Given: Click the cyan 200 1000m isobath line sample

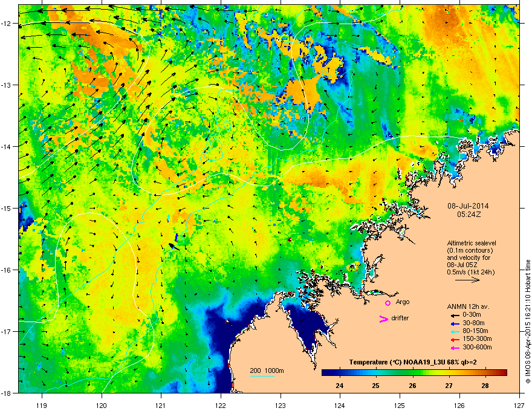Looking at the screenshot, I should pos(262,377).
